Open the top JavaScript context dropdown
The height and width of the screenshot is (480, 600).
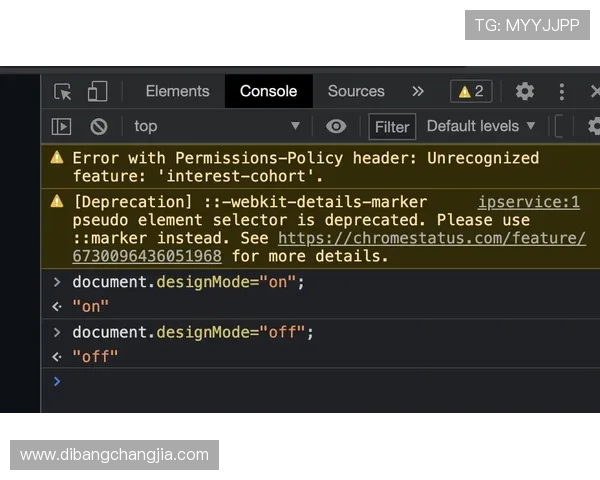pyautogui.click(x=215, y=126)
